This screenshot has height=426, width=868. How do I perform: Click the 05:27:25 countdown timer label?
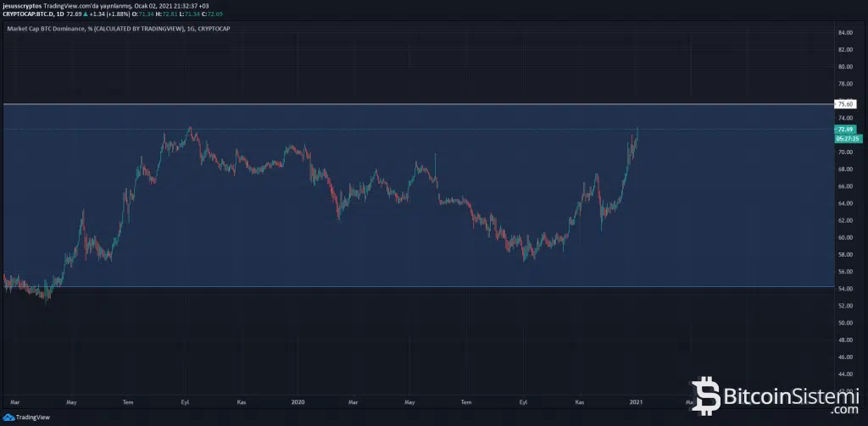(848, 138)
